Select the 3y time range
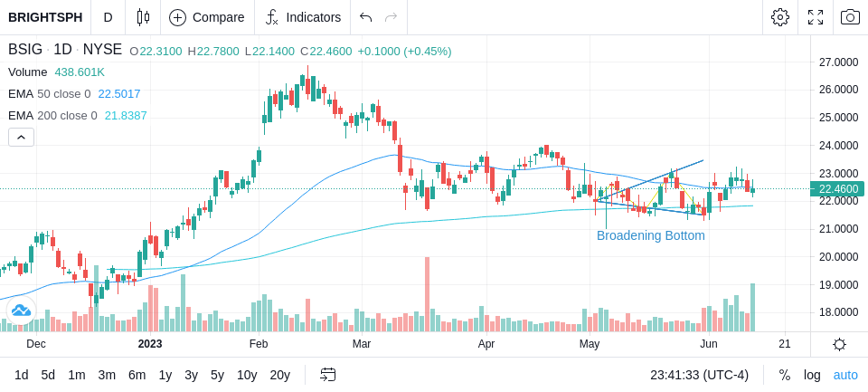Screen dimensions: 868x392 pyautogui.click(x=191, y=376)
